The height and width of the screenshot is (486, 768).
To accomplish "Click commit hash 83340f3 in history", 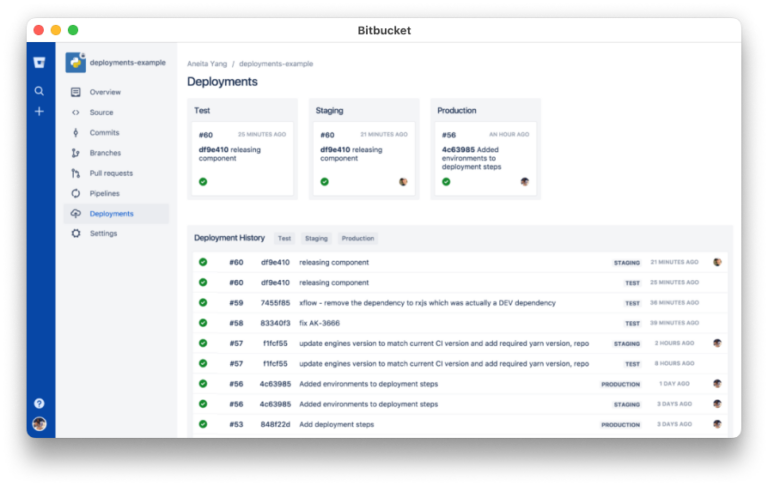I will [x=275, y=323].
